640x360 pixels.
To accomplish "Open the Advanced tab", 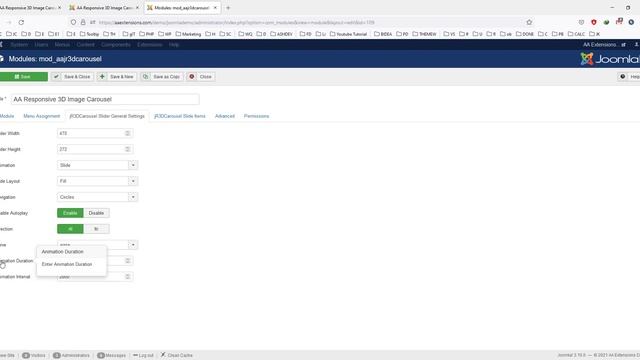I will coord(225,116).
